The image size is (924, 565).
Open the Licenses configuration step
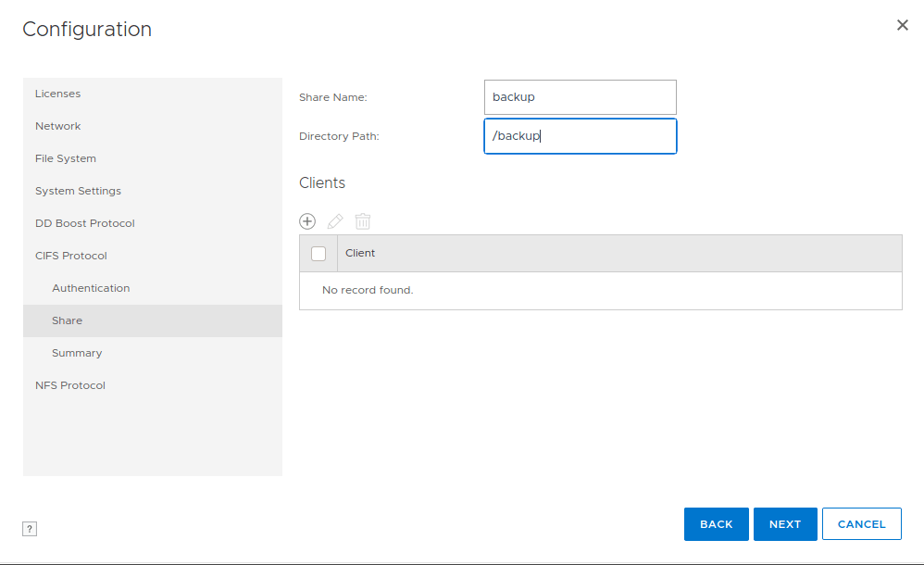[57, 94]
